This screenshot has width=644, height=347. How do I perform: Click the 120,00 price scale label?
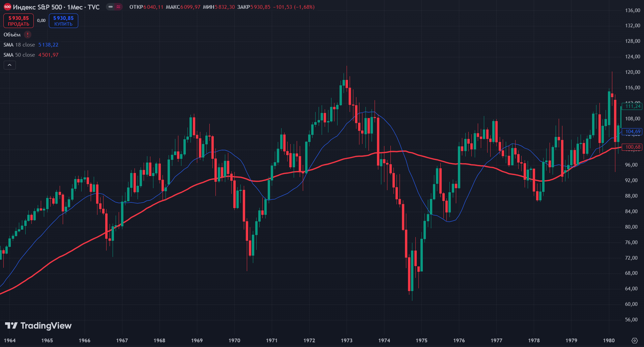633,72
